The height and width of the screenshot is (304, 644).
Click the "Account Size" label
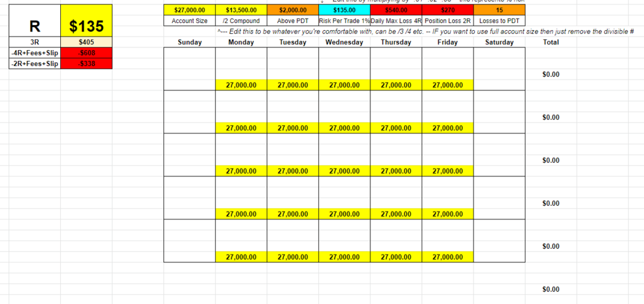[x=189, y=21]
